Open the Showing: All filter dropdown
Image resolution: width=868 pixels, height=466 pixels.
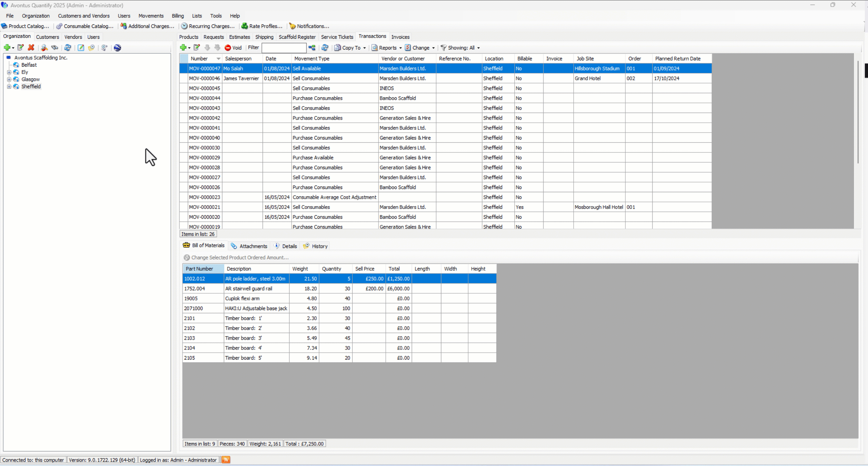click(x=461, y=48)
